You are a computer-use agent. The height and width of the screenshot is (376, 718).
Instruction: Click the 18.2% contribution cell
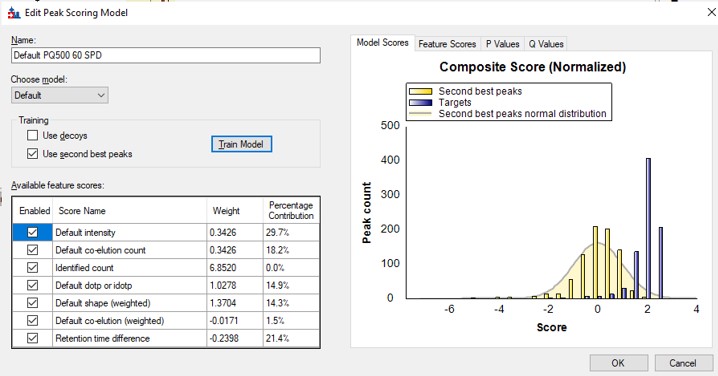point(291,250)
